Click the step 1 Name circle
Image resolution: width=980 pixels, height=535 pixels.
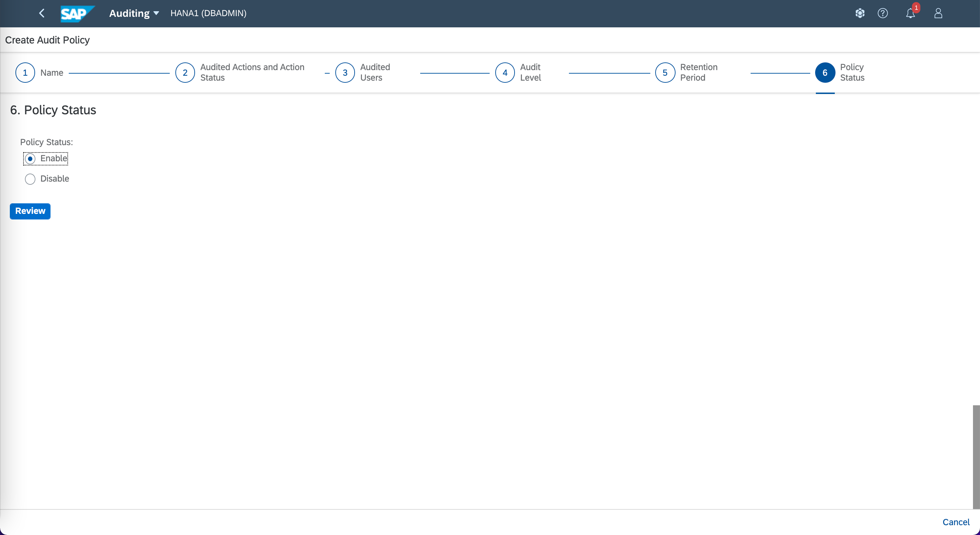point(25,73)
